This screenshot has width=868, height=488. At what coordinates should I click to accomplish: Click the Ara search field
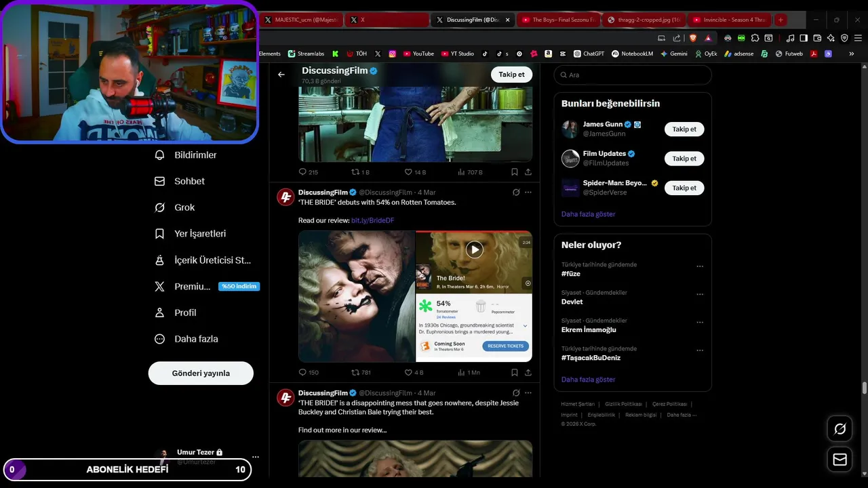pos(633,75)
